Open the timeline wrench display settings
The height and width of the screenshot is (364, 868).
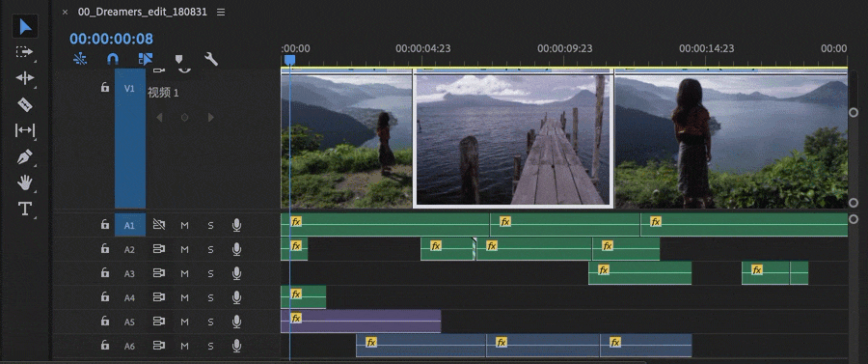pyautogui.click(x=211, y=59)
